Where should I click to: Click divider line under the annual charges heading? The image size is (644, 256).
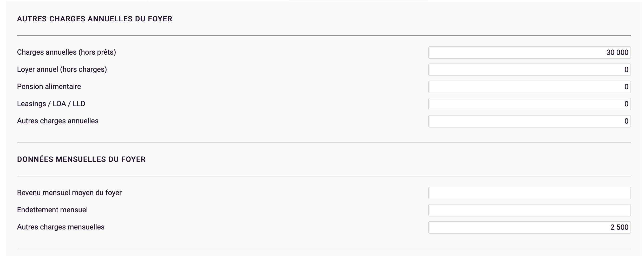pos(324,36)
